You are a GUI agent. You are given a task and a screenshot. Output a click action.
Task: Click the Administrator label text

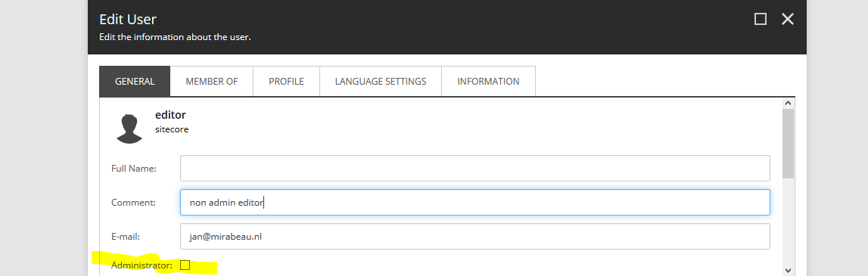[142, 265]
